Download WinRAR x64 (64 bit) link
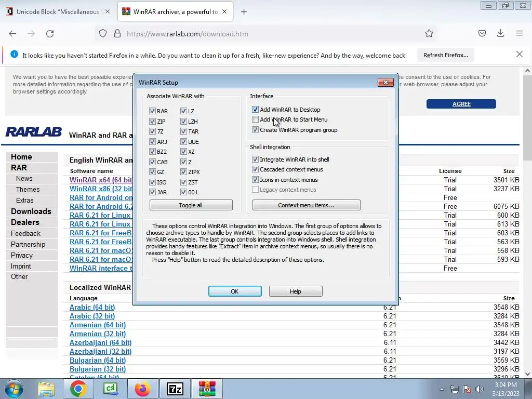Screen dimensions: 532x399 point(101,180)
